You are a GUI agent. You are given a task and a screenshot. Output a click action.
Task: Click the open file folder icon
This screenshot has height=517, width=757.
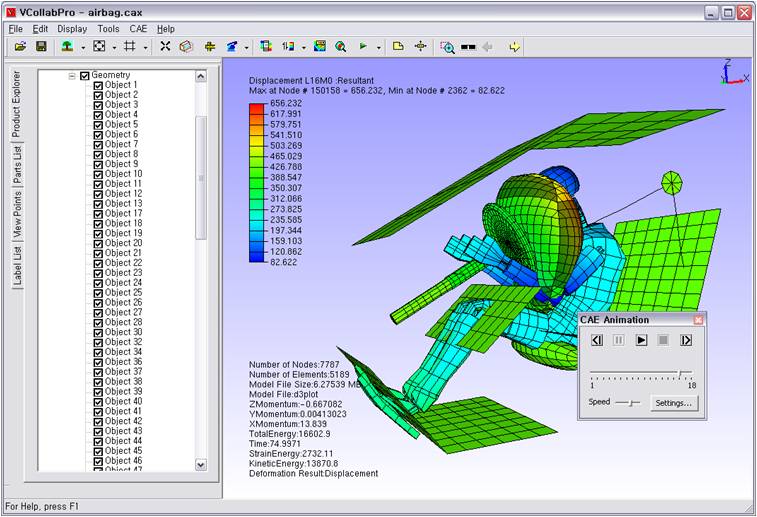pos(20,46)
